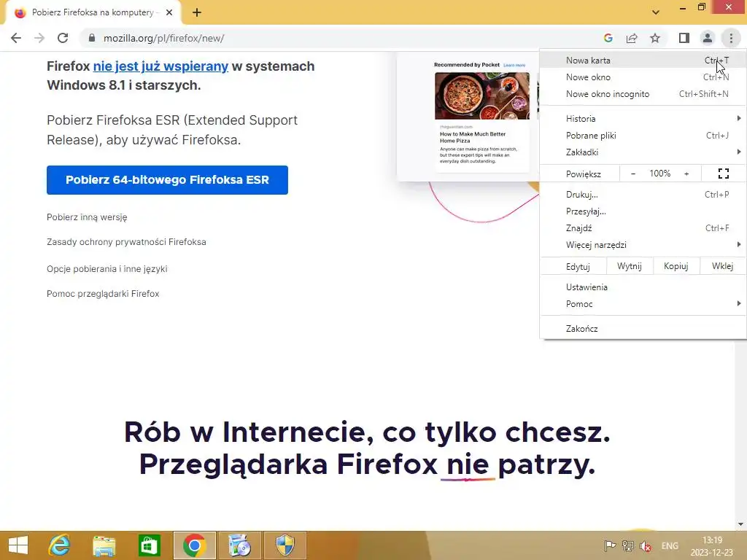Select Znajdź in the menu
The height and width of the screenshot is (560, 747).
tap(643, 228)
